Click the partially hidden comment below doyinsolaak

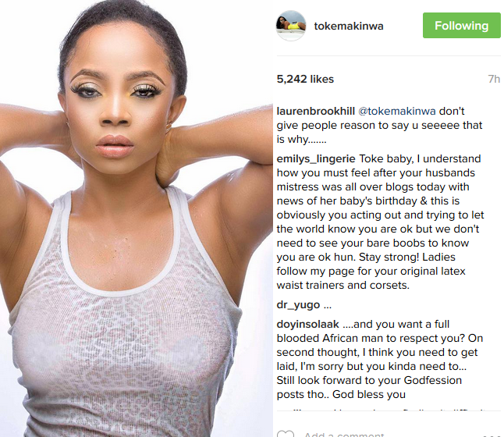click(x=381, y=410)
